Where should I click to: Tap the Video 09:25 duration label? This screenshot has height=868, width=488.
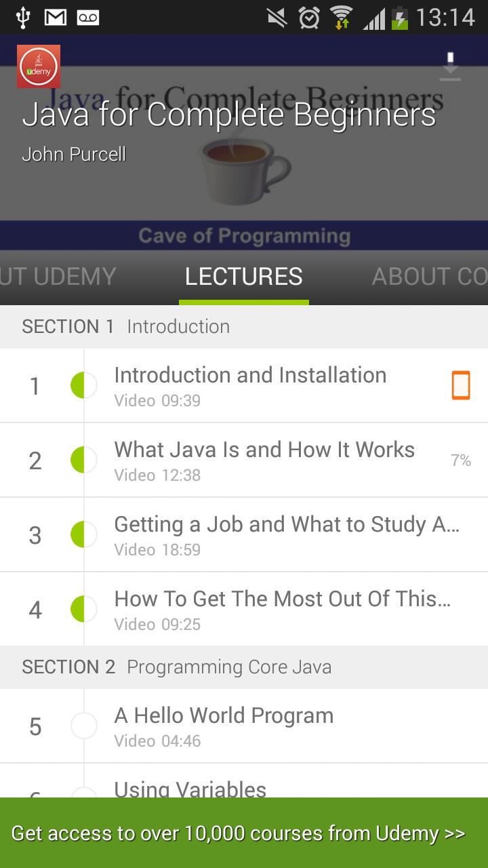157,625
